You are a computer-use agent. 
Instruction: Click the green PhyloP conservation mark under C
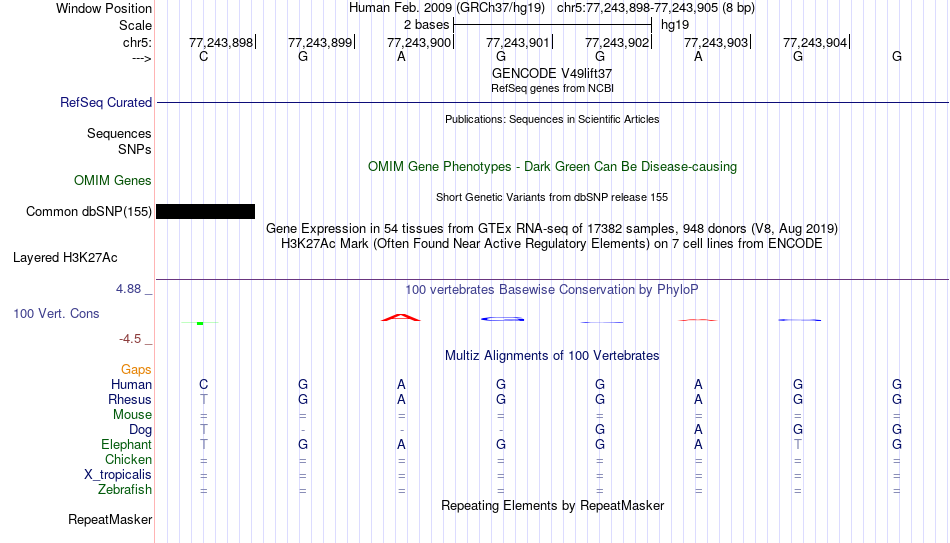pos(200,323)
